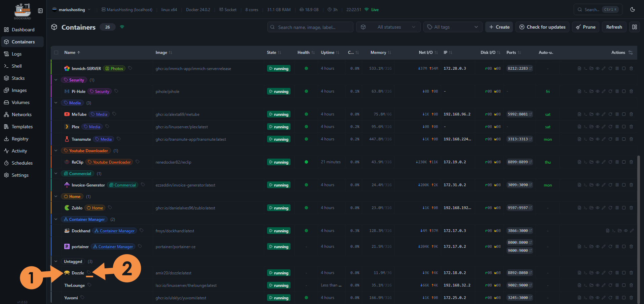The width and height of the screenshot is (644, 304).
Task: Collapse the Media group chevron
Action: 56,103
